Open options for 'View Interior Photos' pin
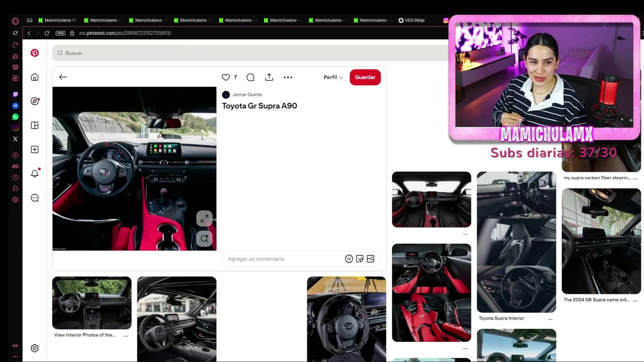This screenshot has height=362, width=644. 126,335
